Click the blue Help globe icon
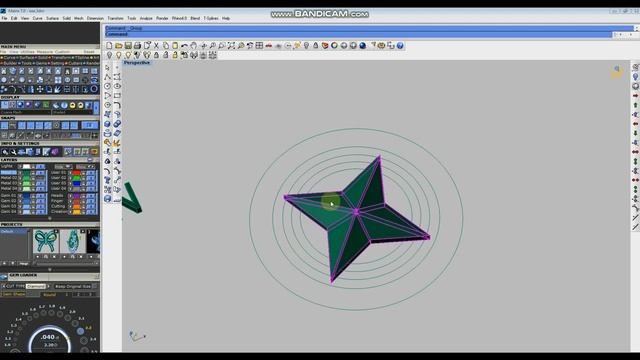The width and height of the screenshot is (640, 360). click(400, 46)
